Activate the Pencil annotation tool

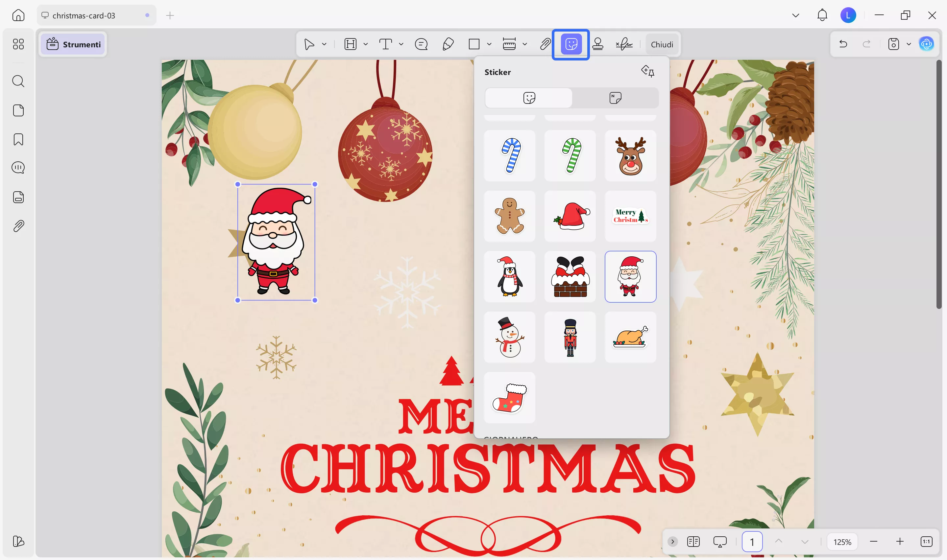(x=448, y=44)
